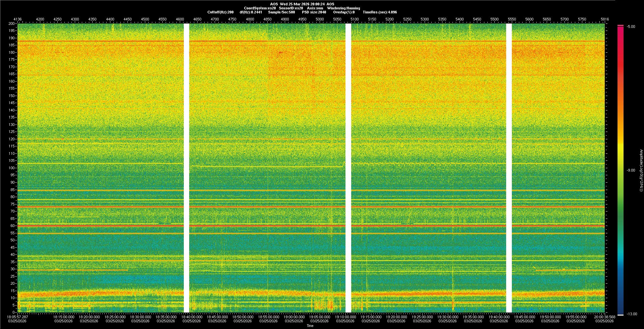Viewport: 644px width, 329px height.
Task: Click the 200 Hz frequency axis label
Action: click(11, 23)
